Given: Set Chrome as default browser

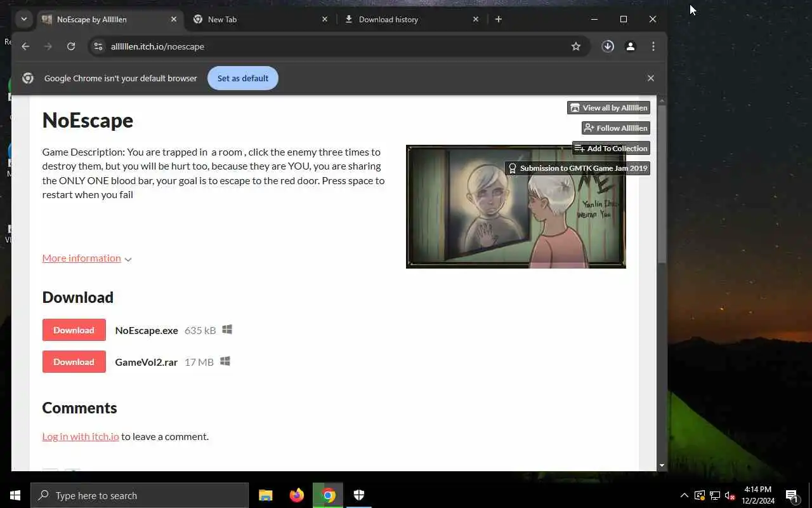Looking at the screenshot, I should 243,78.
